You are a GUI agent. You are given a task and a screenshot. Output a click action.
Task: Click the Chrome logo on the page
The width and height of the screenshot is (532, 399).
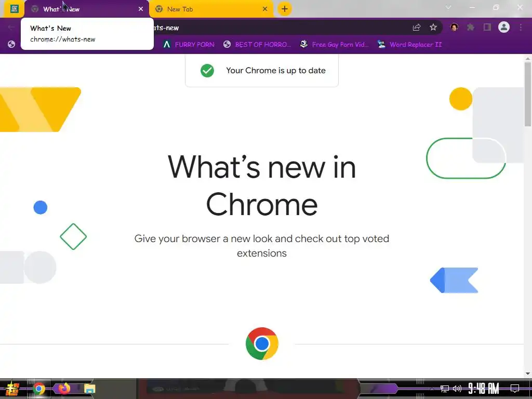(x=262, y=343)
